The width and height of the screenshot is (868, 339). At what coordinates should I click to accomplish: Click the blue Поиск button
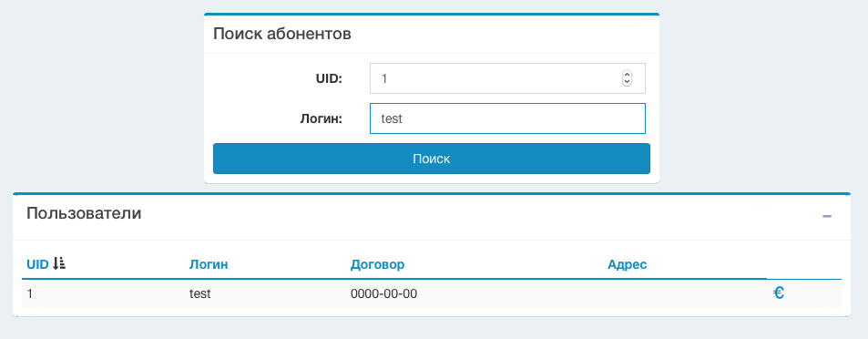[x=431, y=159]
